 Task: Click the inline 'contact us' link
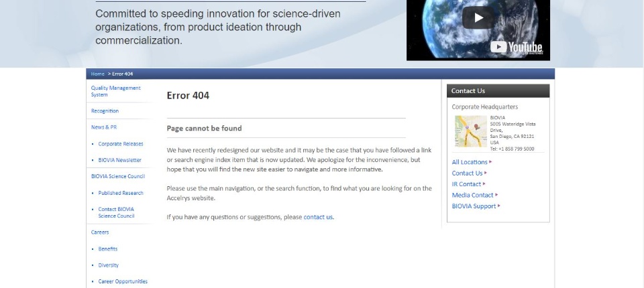pos(318,217)
